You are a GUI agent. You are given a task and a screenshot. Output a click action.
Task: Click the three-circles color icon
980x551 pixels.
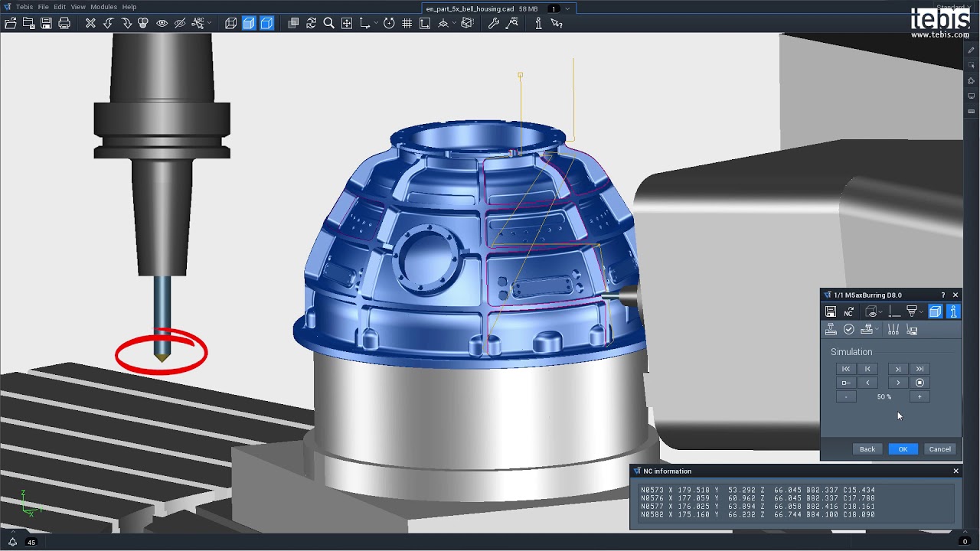click(143, 23)
